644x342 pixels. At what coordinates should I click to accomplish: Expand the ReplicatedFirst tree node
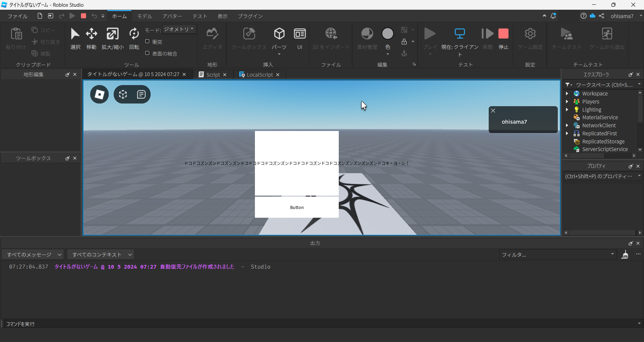pyautogui.click(x=567, y=133)
